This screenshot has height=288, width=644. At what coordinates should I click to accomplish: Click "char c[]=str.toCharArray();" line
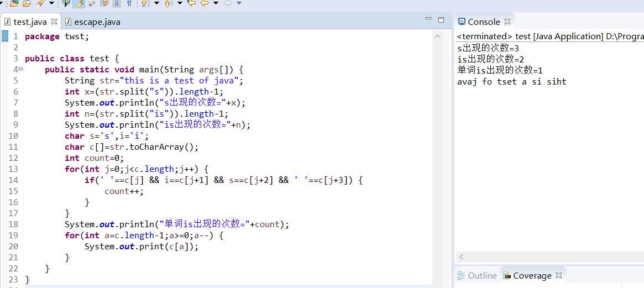(x=132, y=146)
